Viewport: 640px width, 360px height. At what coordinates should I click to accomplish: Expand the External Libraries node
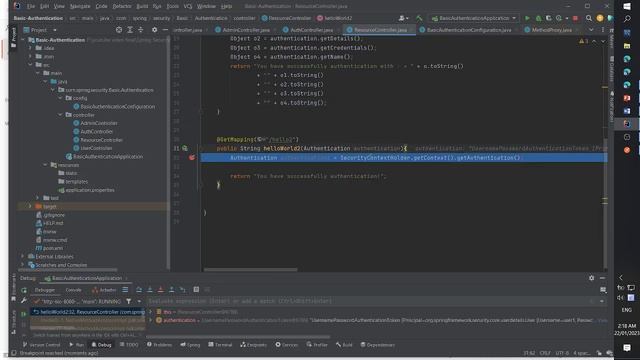tap(23, 256)
